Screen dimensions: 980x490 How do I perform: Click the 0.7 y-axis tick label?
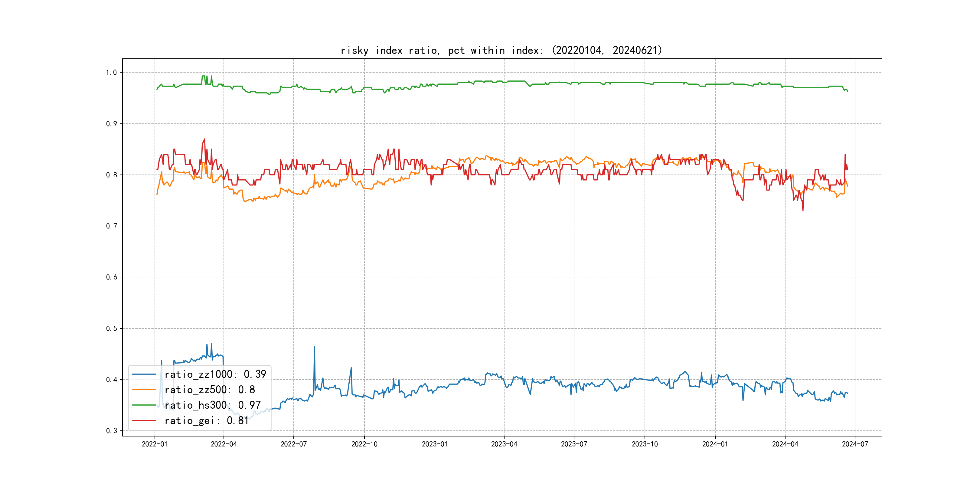point(111,226)
